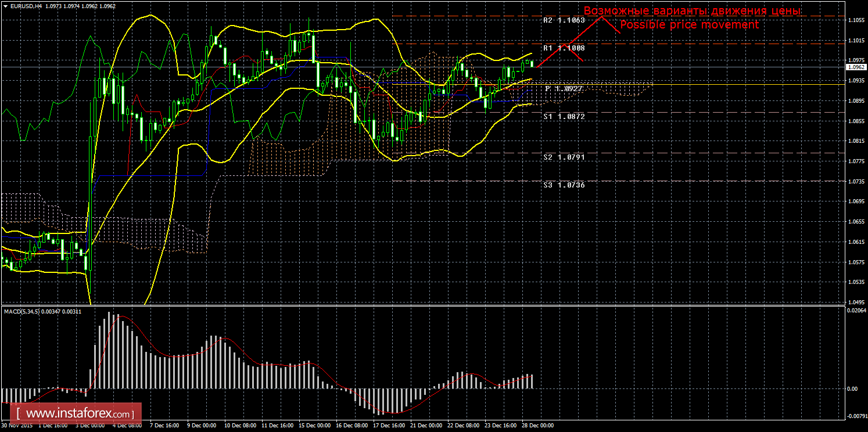The height and width of the screenshot is (432, 868).
Task: Click the P 1.0927 pivot label
Action: coord(564,89)
